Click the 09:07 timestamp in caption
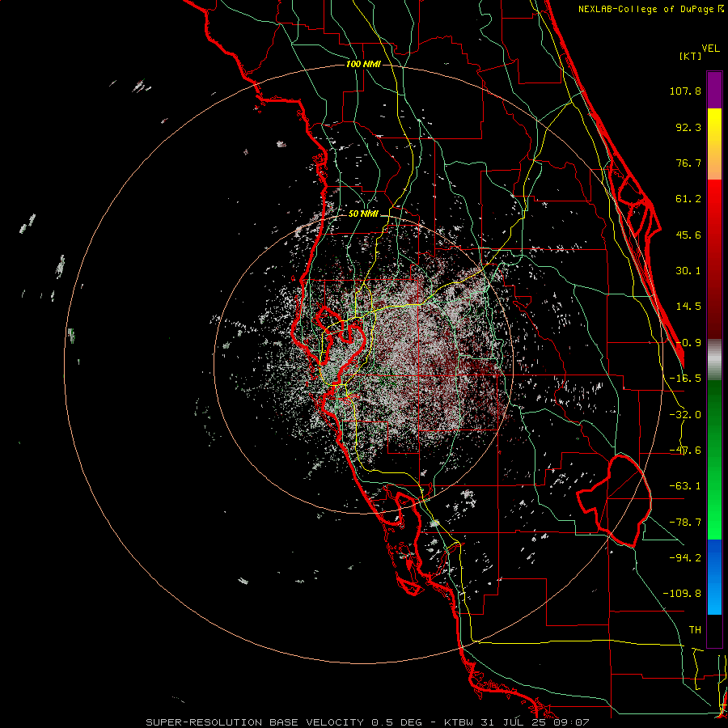 point(572,722)
